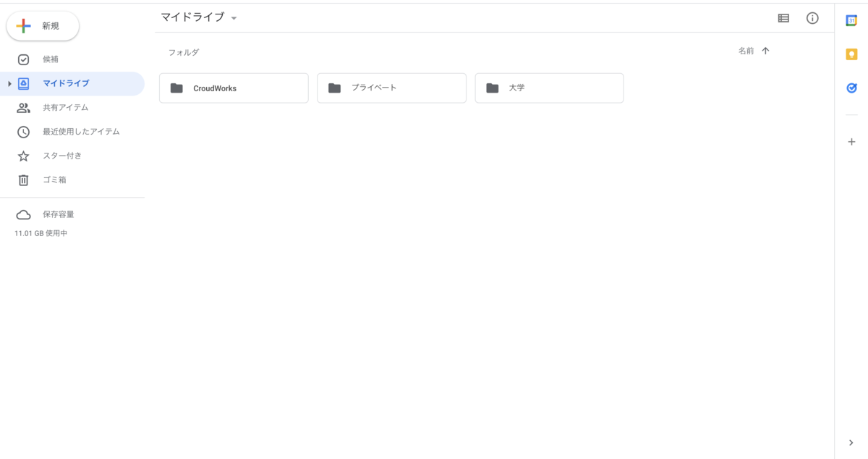Open the details info panel
The width and height of the screenshot is (868, 459).
point(812,18)
